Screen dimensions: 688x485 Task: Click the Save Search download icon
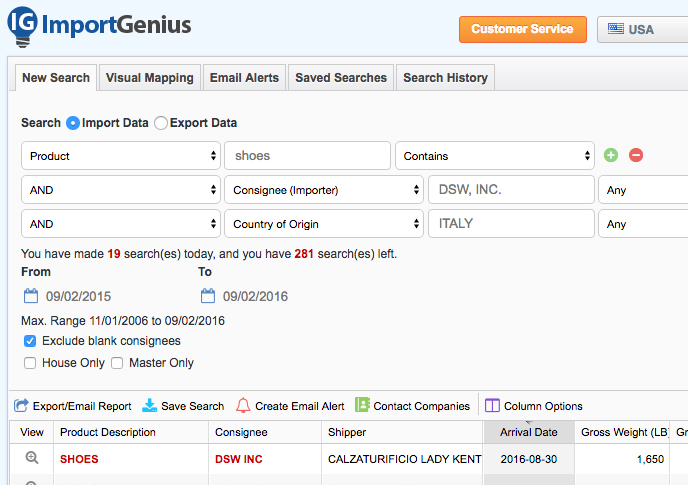point(150,406)
